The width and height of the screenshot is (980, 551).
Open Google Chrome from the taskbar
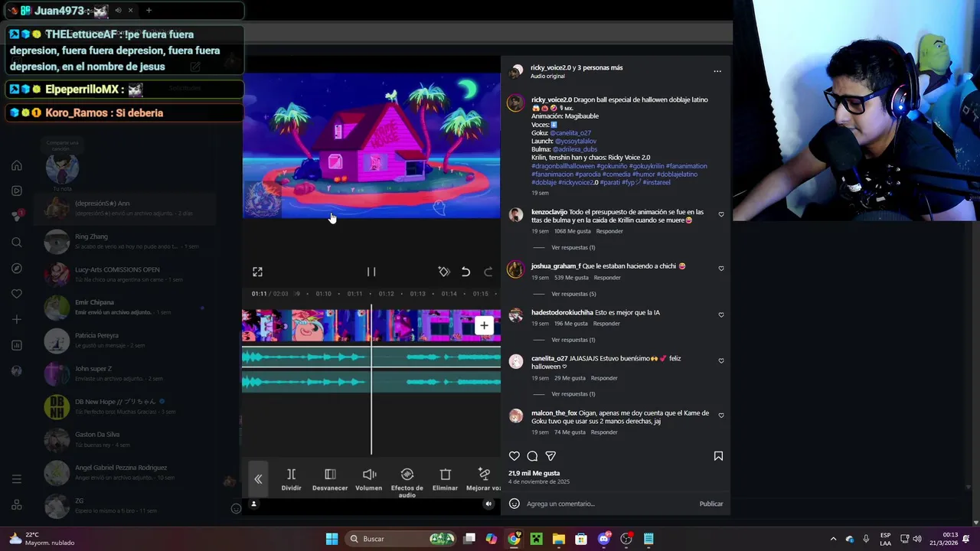click(x=514, y=539)
